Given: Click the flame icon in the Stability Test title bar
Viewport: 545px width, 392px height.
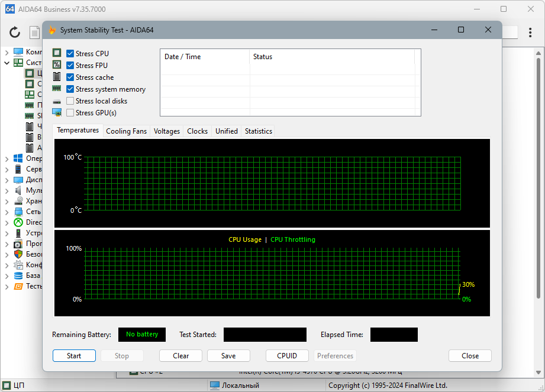Looking at the screenshot, I should 53,30.
